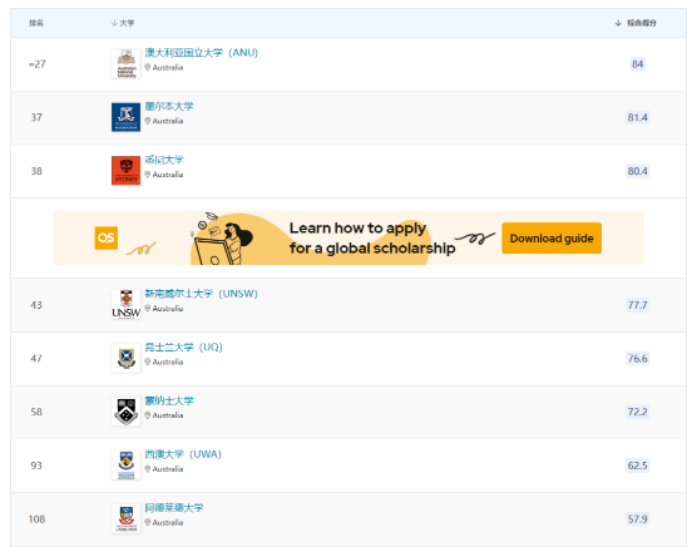This screenshot has width=698, height=553.
Task: Sort by the 综合得分 column arrow
Action: click(x=618, y=23)
